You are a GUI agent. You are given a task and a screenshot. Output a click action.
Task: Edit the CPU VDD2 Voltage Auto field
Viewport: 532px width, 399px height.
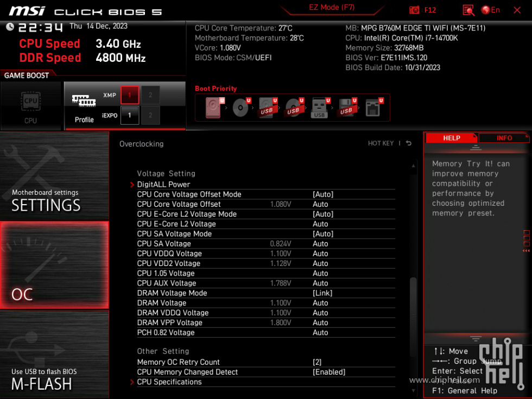320,263
